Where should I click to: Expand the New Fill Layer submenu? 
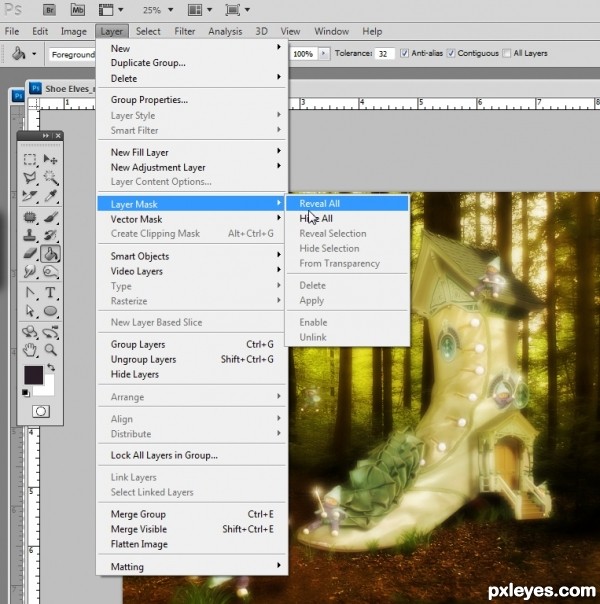(x=192, y=152)
